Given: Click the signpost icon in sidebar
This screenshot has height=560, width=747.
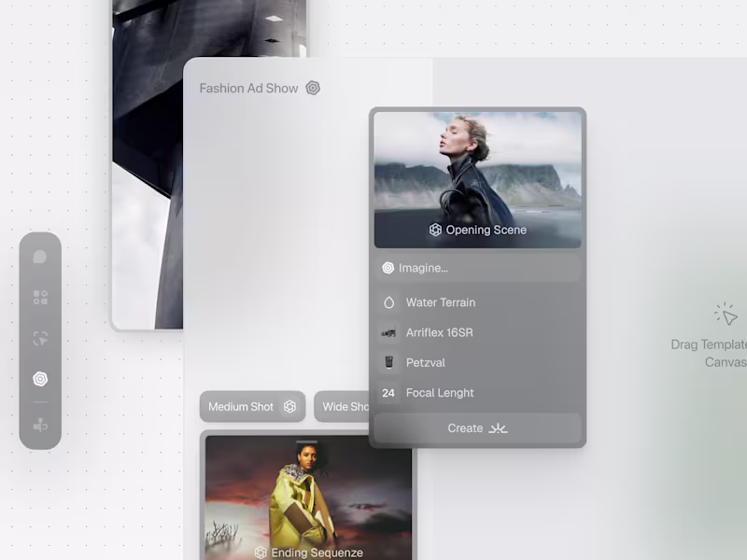Looking at the screenshot, I should click(40, 426).
